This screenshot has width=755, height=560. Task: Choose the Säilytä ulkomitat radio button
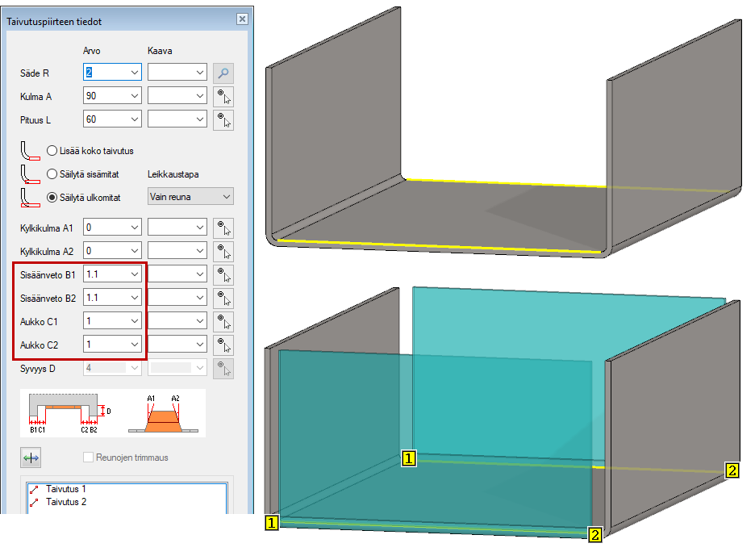point(52,197)
